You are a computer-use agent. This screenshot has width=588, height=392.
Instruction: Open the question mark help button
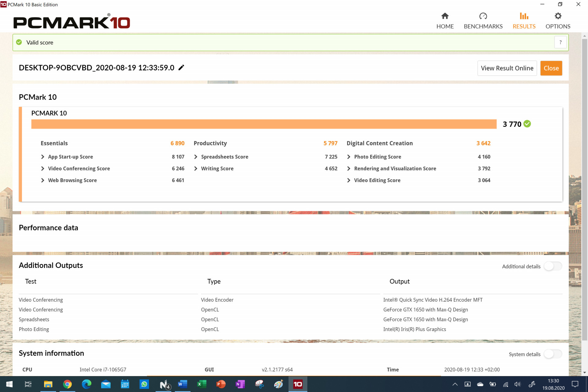pyautogui.click(x=560, y=42)
